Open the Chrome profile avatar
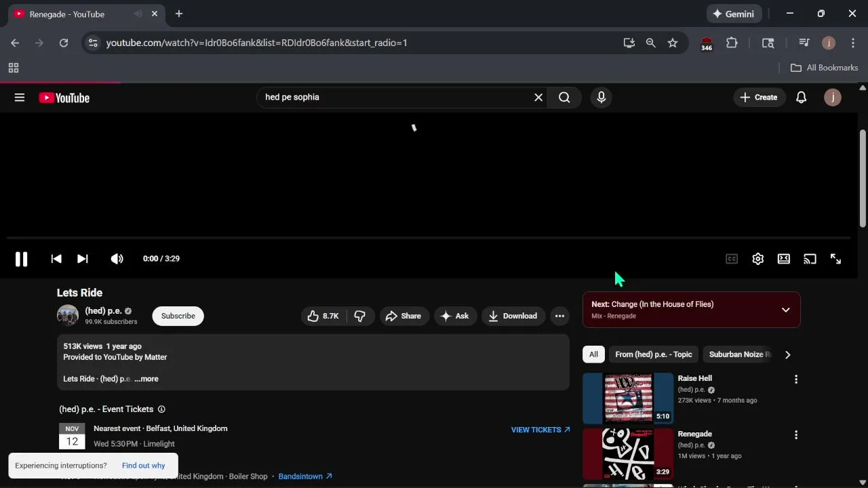The image size is (868, 488). pos(829,43)
